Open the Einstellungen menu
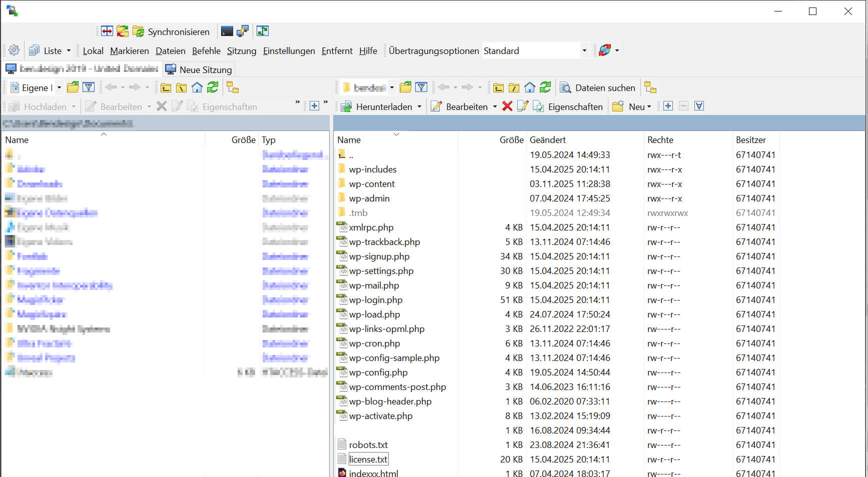868x477 pixels. pos(289,50)
